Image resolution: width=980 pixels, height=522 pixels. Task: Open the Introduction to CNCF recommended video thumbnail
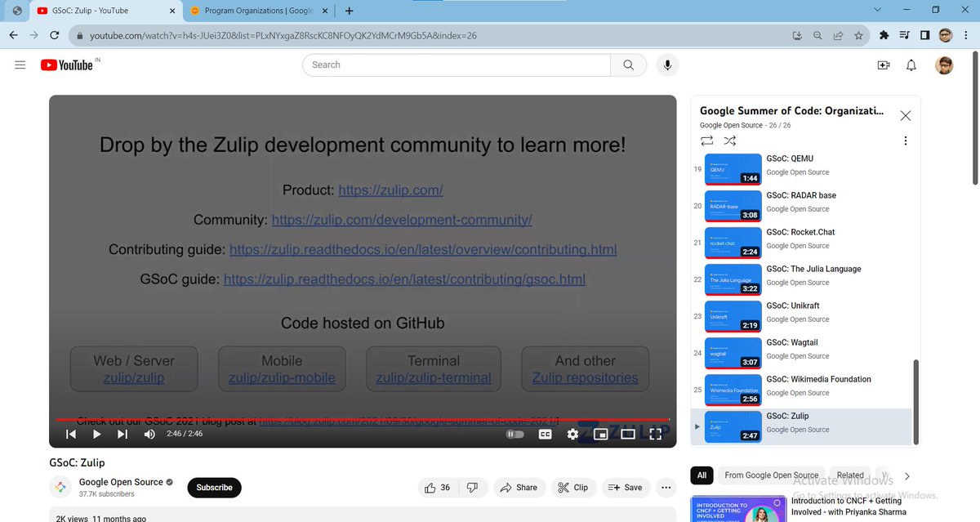(737, 508)
